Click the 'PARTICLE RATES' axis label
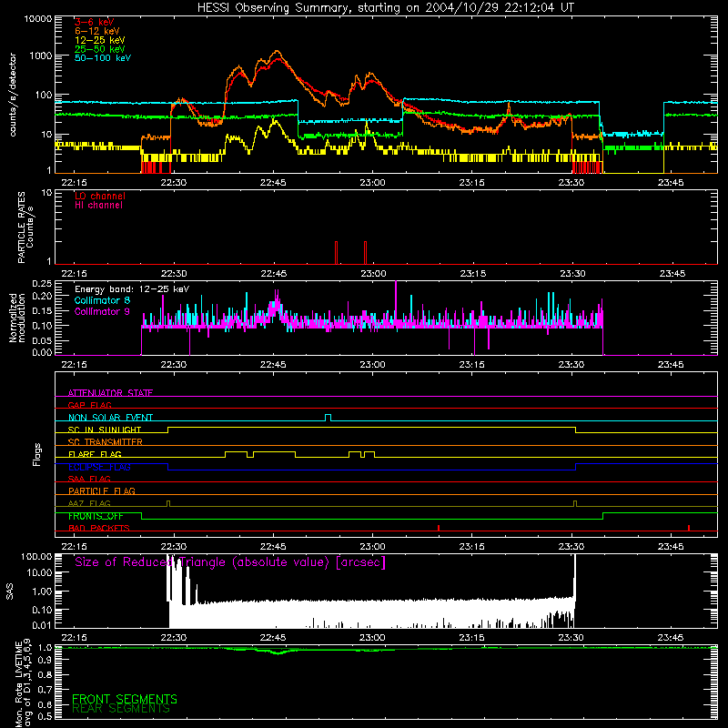This screenshot has width=728, height=728. 21,227
